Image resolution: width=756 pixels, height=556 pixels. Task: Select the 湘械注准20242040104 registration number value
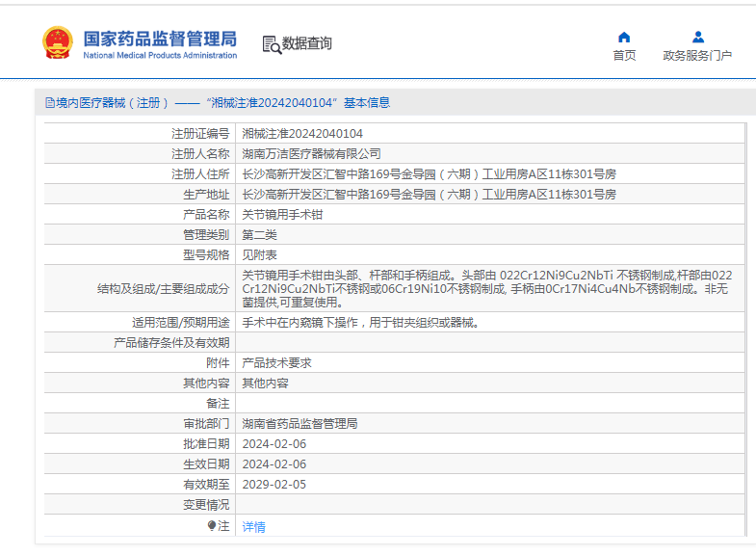click(x=302, y=134)
